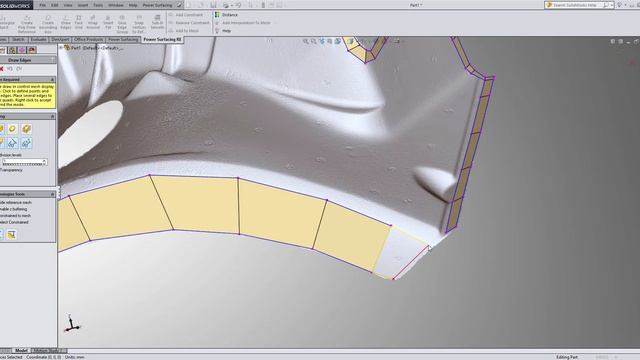Image resolution: width=640 pixels, height=360 pixels.
Task: Open the View menu
Action: coord(68,5)
